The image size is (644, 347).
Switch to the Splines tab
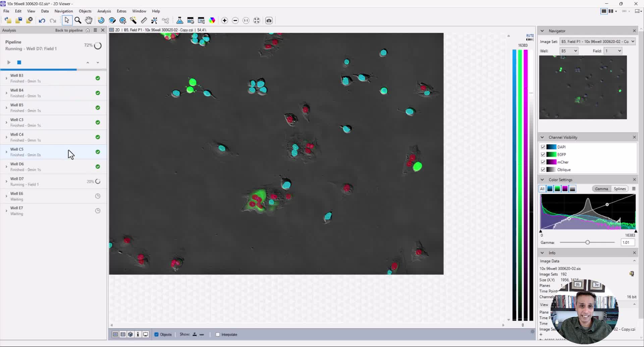pyautogui.click(x=620, y=189)
